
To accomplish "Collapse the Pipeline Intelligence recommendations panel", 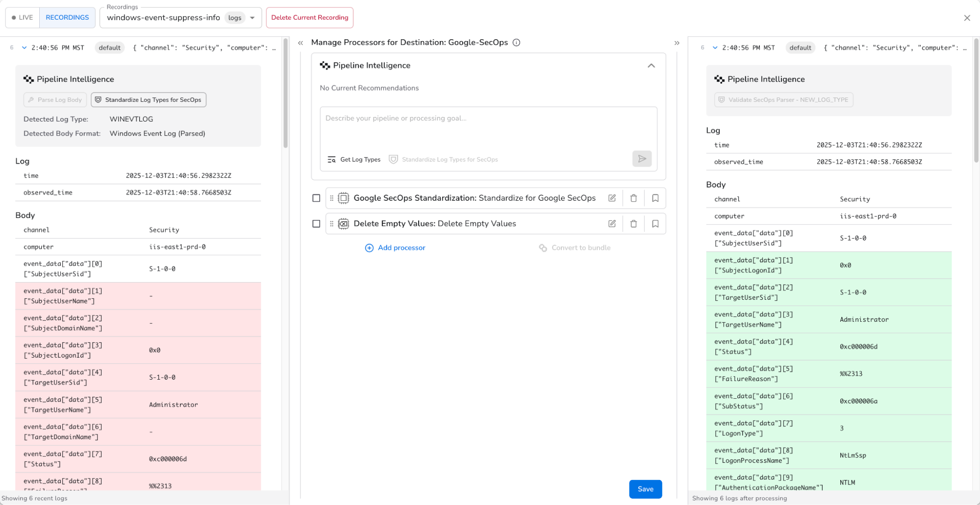I will point(651,65).
